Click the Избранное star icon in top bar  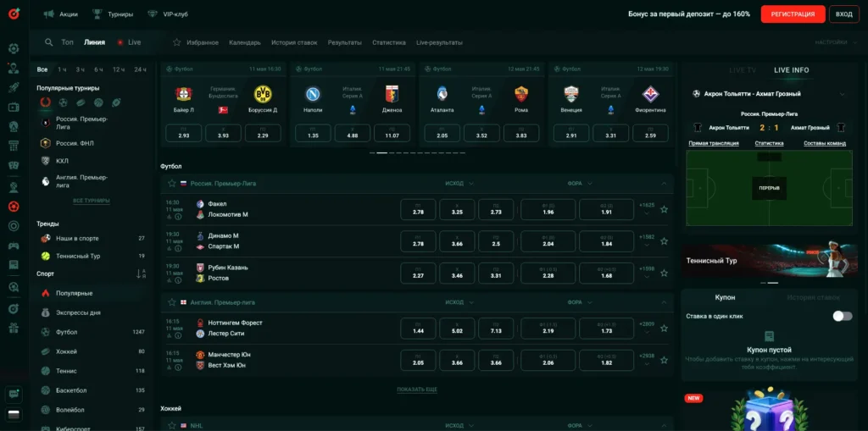(177, 42)
